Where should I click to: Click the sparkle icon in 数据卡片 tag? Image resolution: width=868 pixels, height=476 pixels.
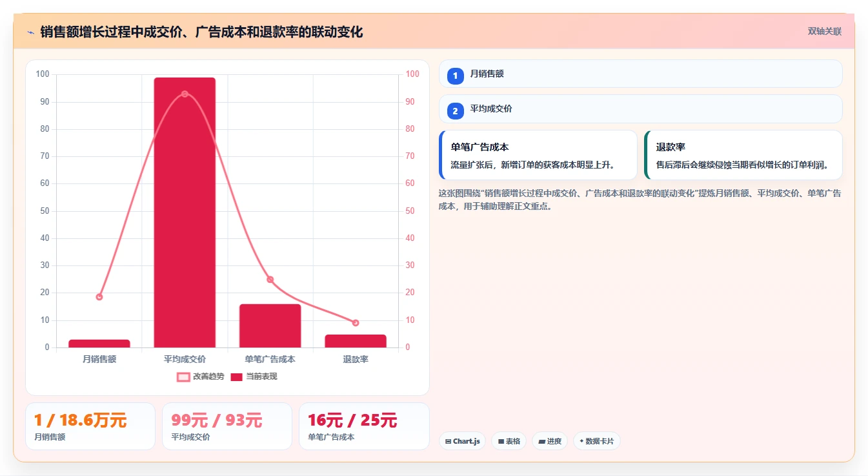pos(581,441)
